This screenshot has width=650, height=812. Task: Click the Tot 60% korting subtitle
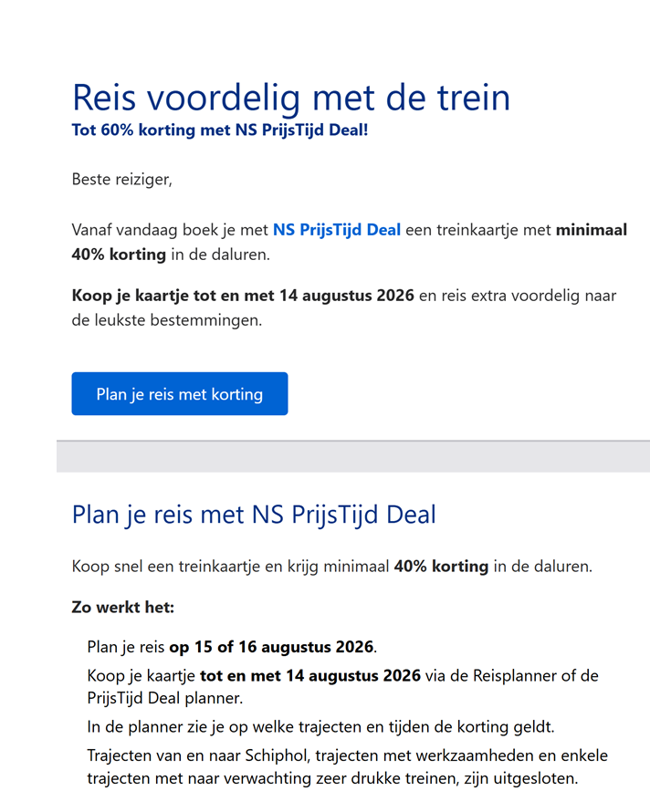220,130
